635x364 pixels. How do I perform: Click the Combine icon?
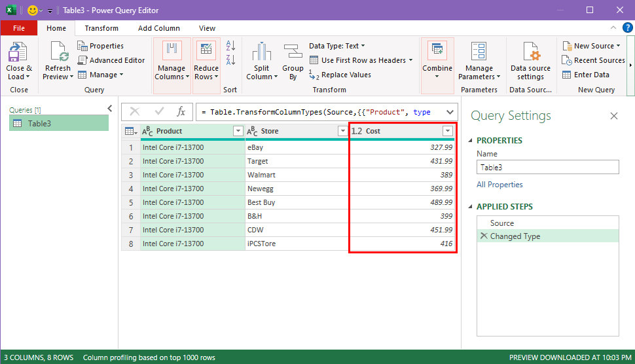(x=437, y=50)
